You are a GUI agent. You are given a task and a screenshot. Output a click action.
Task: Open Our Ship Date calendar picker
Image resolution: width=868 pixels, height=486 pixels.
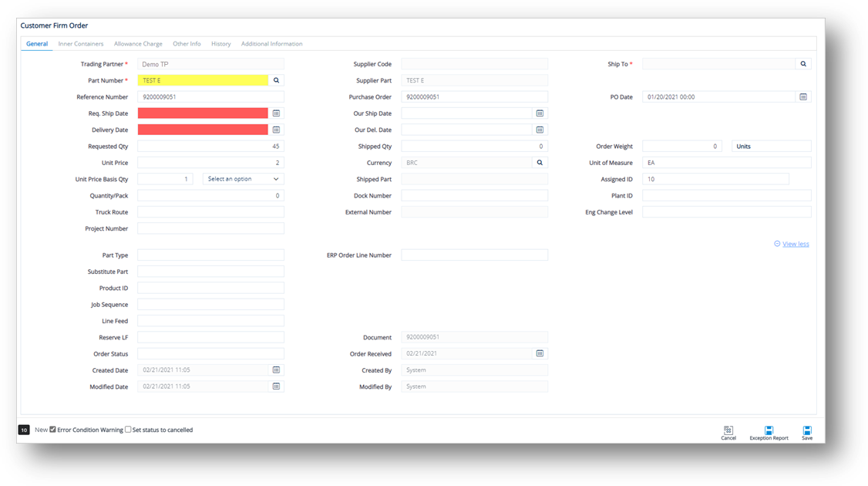pos(540,113)
